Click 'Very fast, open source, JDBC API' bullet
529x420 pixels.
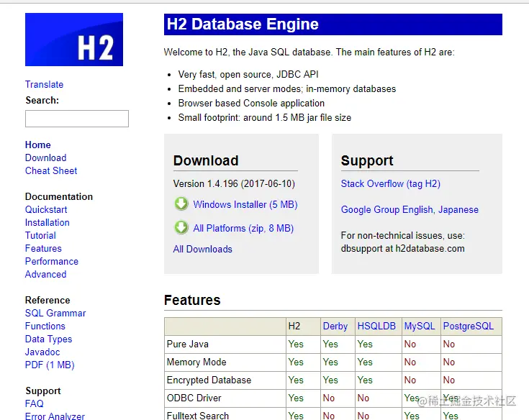(x=248, y=74)
